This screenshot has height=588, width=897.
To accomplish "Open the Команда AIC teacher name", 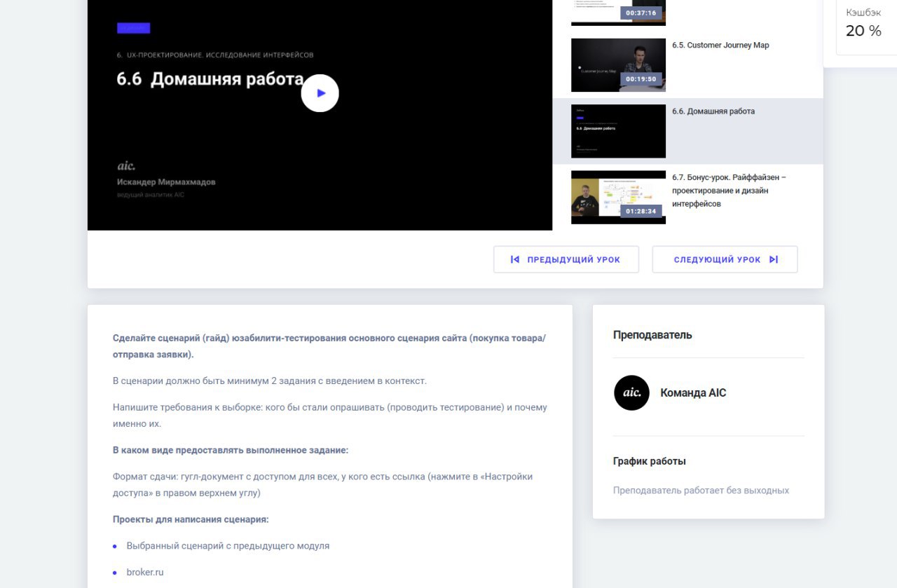I will pos(693,392).
